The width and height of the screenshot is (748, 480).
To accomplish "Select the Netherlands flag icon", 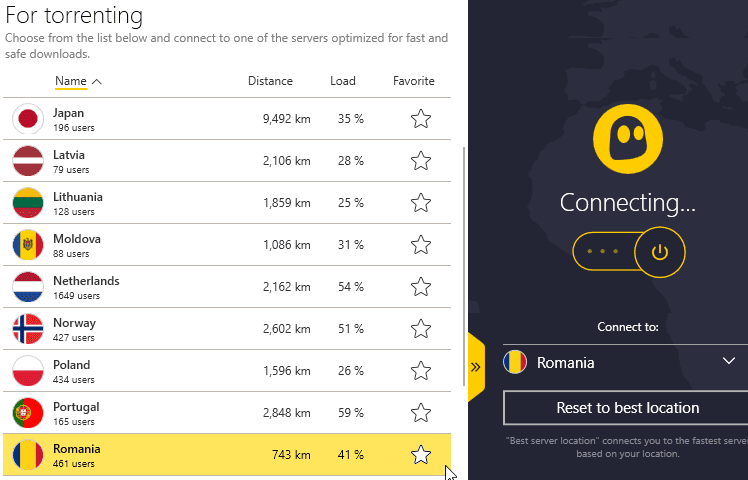I will coord(28,287).
